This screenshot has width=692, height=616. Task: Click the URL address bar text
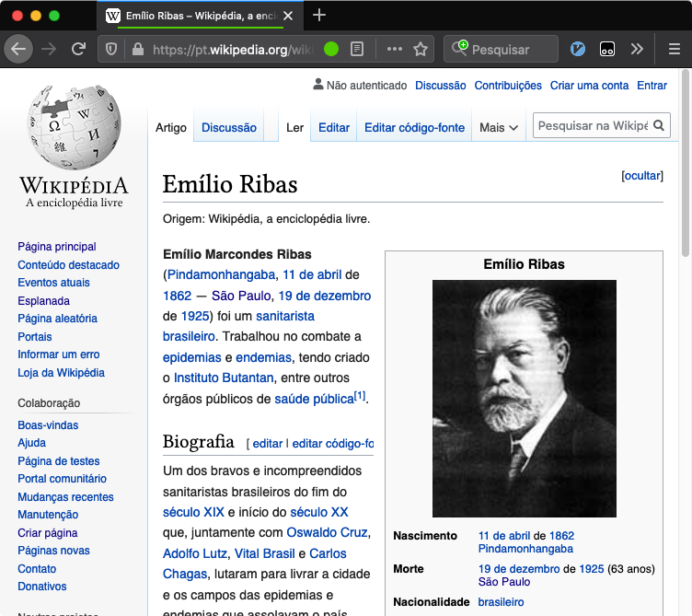click(x=234, y=50)
